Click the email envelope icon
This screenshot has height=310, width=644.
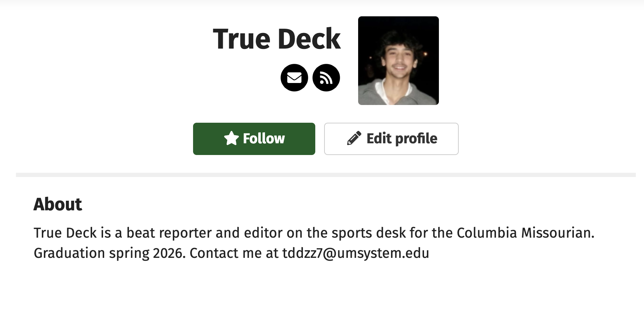tap(294, 78)
